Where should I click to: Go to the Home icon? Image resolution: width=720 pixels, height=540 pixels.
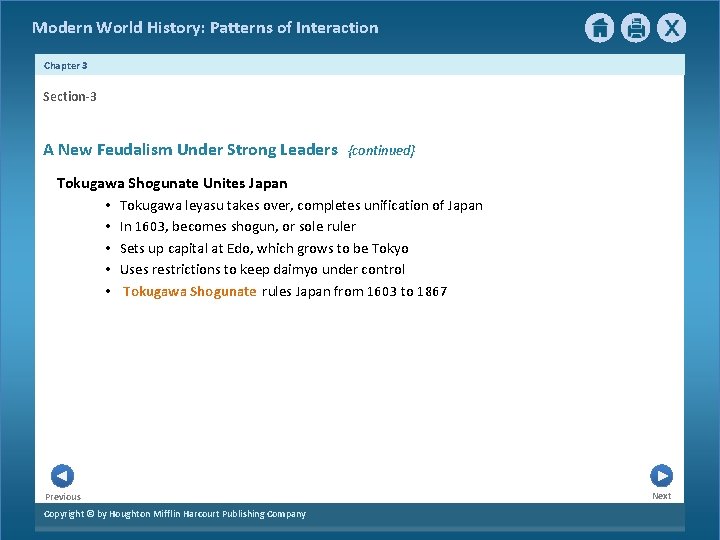point(599,28)
